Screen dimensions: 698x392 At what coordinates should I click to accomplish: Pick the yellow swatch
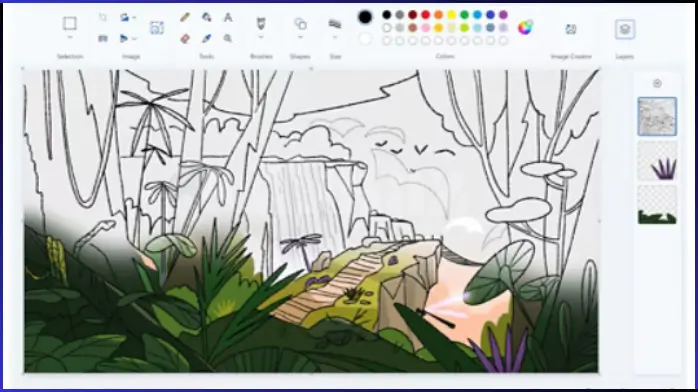(x=451, y=15)
